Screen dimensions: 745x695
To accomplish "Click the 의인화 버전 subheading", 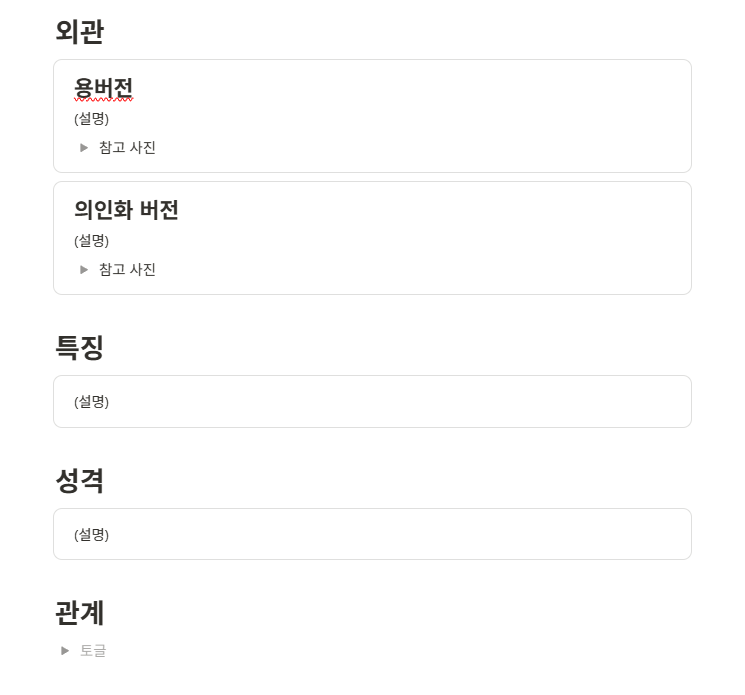I will point(126,211).
